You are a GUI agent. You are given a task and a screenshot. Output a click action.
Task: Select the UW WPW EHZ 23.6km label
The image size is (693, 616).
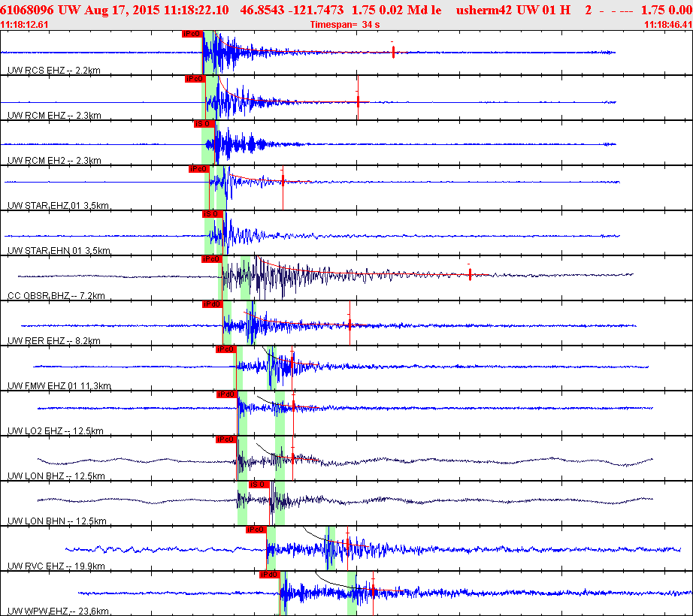tap(58, 611)
